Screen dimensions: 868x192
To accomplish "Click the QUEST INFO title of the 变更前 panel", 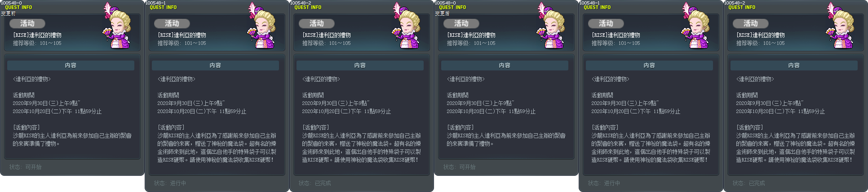I will pyautogui.click(x=18, y=8).
